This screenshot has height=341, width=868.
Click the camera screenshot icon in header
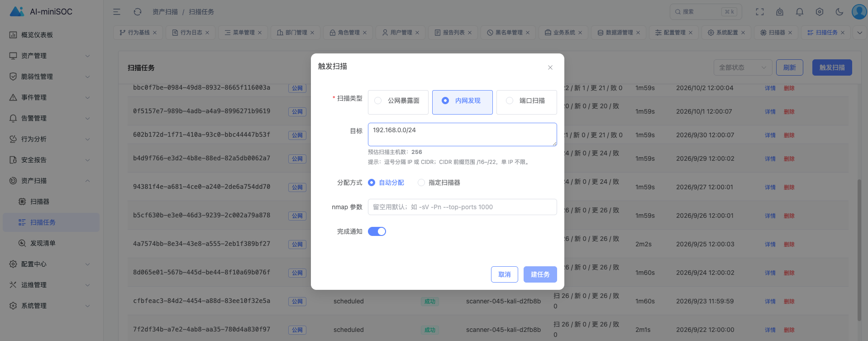pyautogui.click(x=780, y=12)
